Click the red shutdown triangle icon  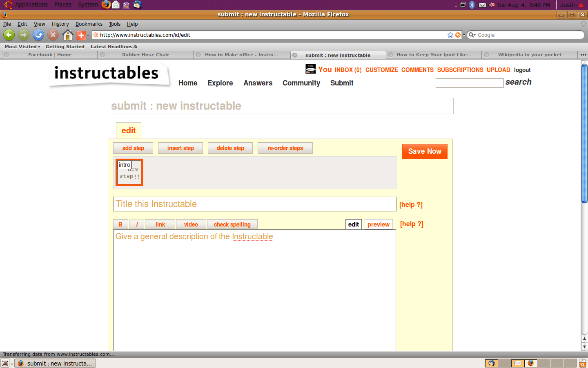tap(581, 5)
